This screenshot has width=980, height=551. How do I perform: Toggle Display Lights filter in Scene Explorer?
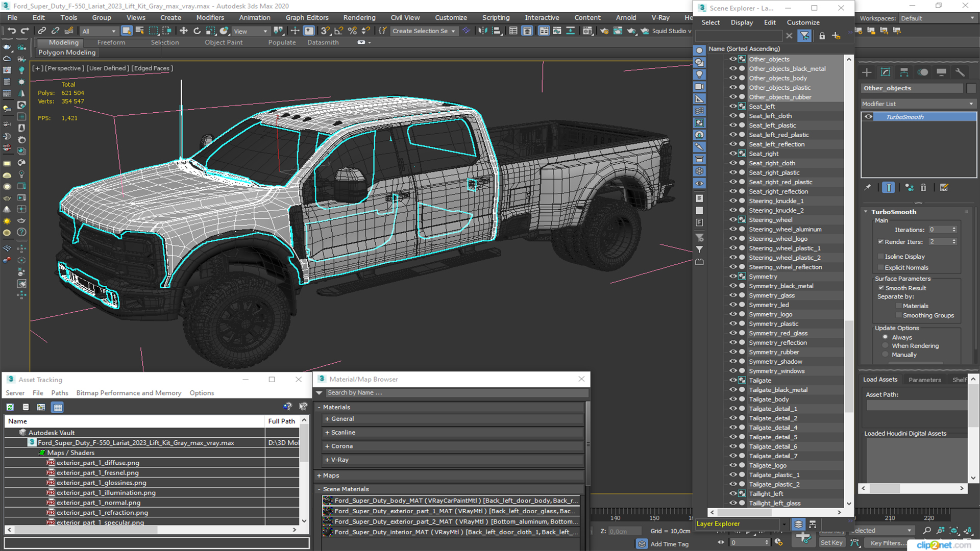[700, 74]
